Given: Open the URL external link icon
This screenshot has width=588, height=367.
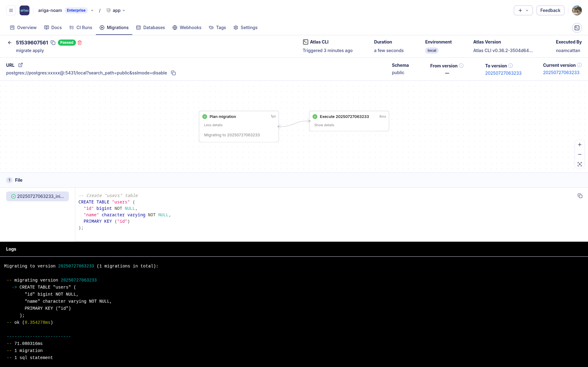Looking at the screenshot, I should [21, 65].
